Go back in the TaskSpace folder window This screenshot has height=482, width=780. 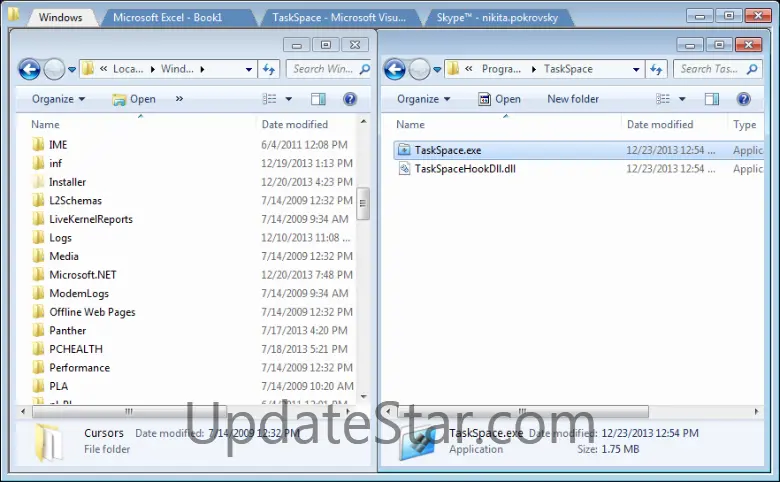pos(395,69)
